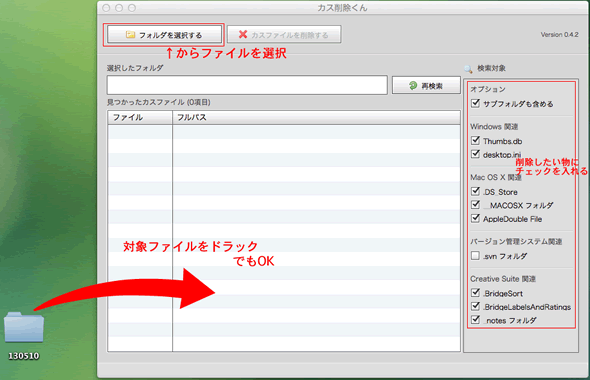The image size is (590, 380).
Task: Uncheck the Thumbs.db checkbox
Action: 476,141
